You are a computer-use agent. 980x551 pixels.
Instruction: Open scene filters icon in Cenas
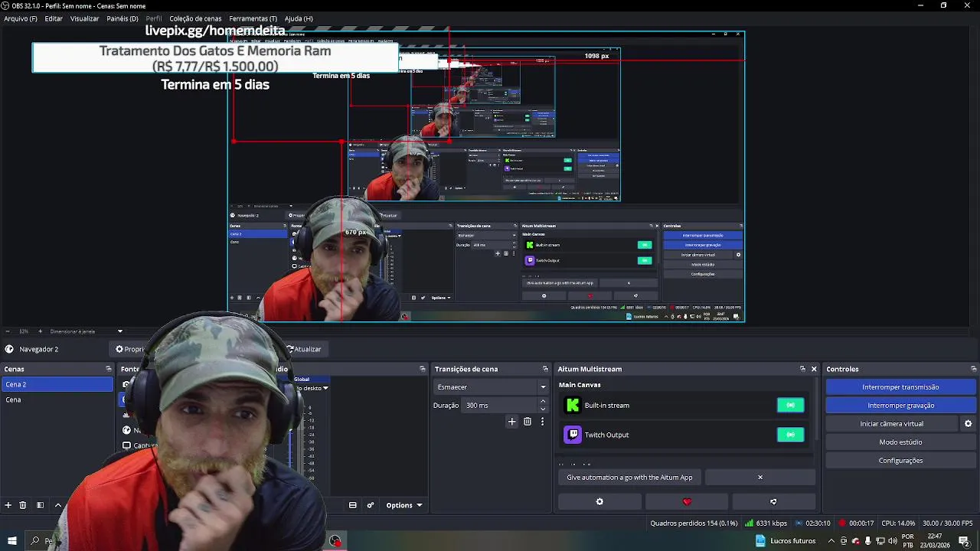tap(40, 505)
